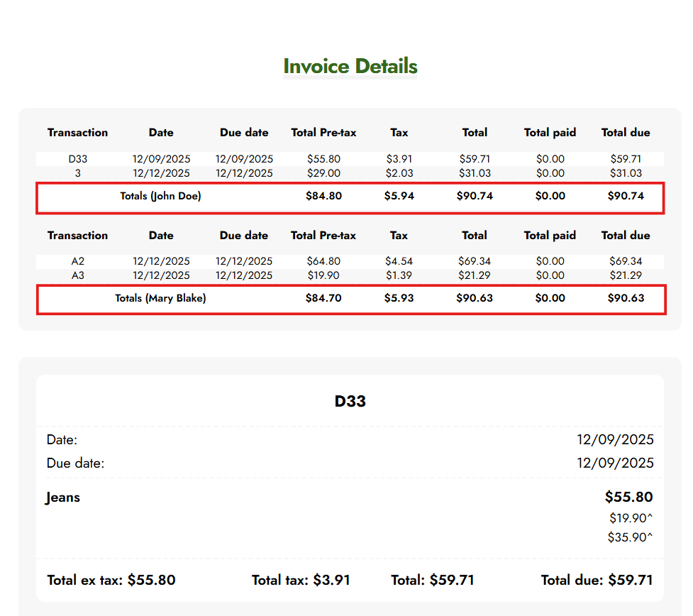693x616 pixels.
Task: Click the Totals (Mary Blake) label
Action: pyautogui.click(x=160, y=298)
